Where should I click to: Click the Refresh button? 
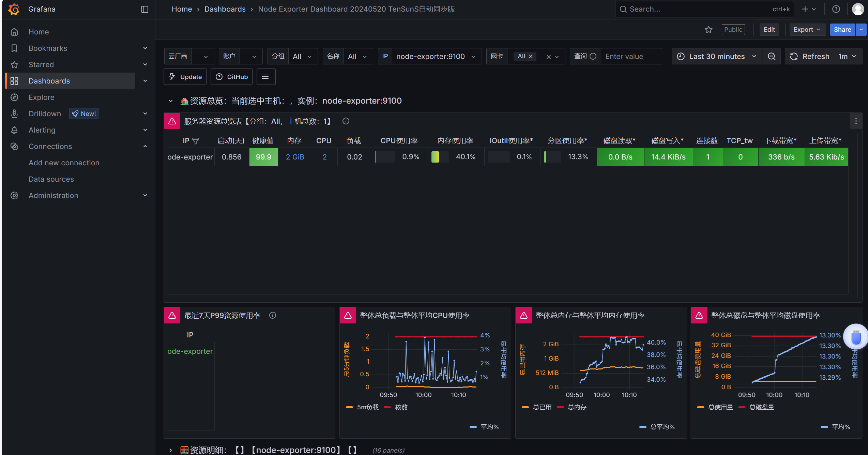click(810, 56)
